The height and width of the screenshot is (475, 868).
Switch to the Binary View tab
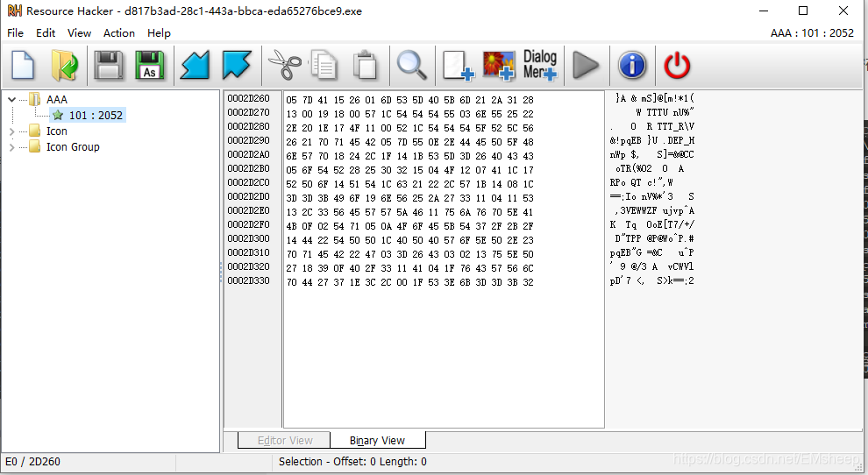378,441
